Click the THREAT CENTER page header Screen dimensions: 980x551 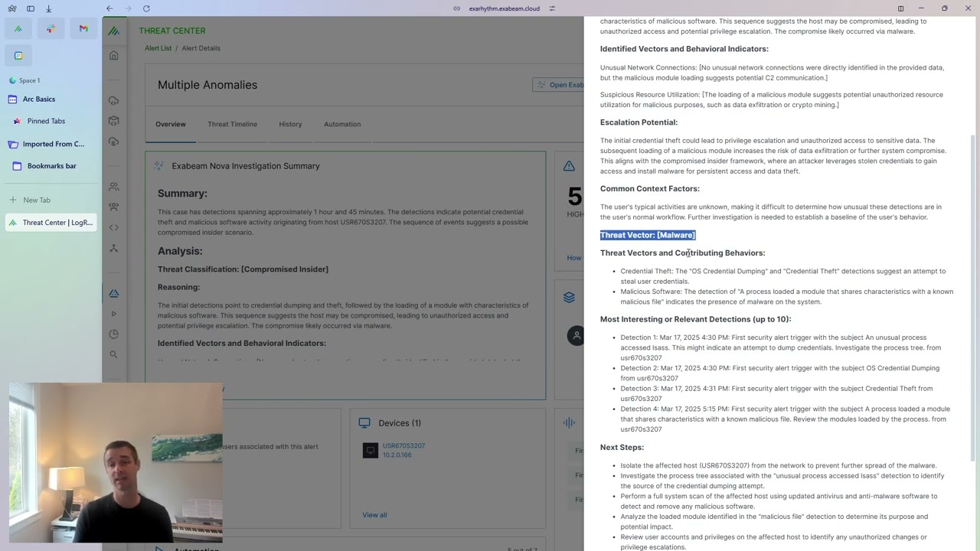point(172,31)
